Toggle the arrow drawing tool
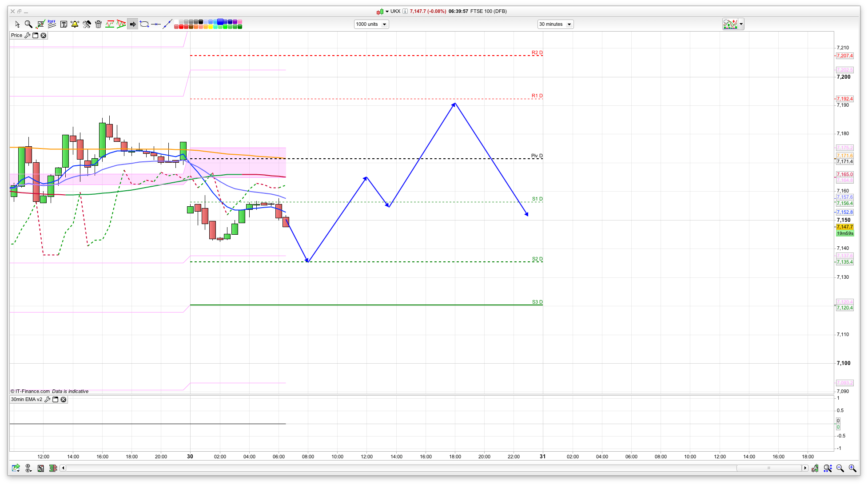 (133, 24)
